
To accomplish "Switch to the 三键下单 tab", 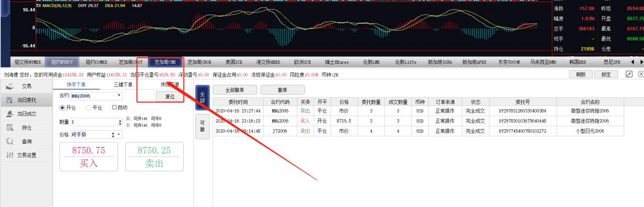I will pos(123,84).
